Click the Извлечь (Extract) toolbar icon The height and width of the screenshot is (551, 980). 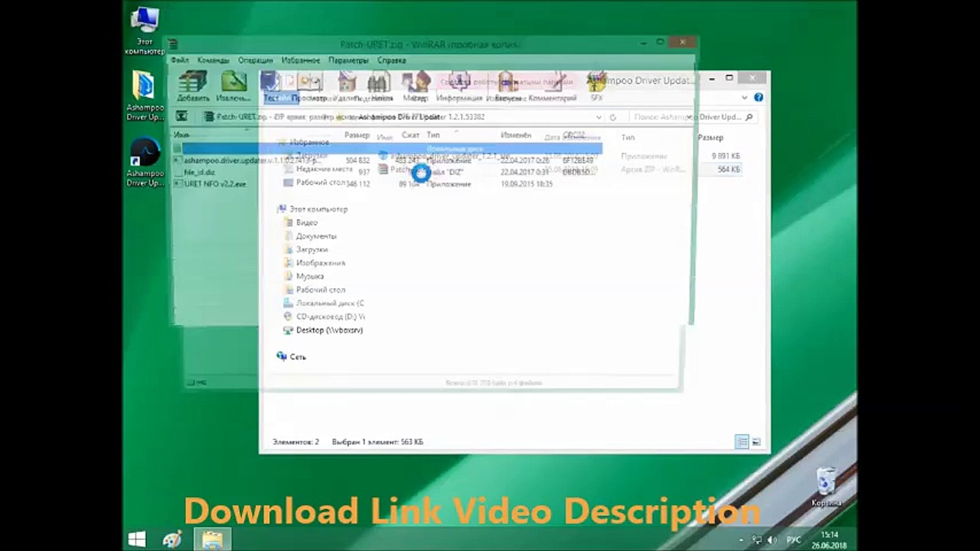pyautogui.click(x=233, y=86)
